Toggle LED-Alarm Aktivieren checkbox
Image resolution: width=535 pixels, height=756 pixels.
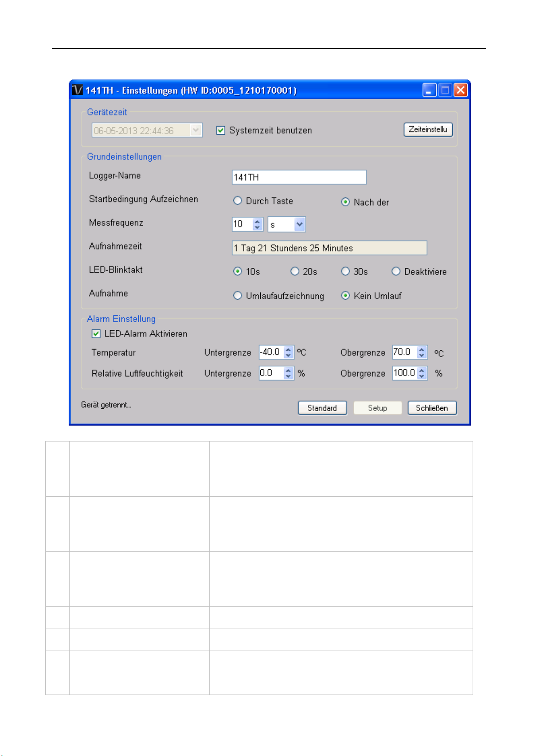pyautogui.click(x=96, y=334)
